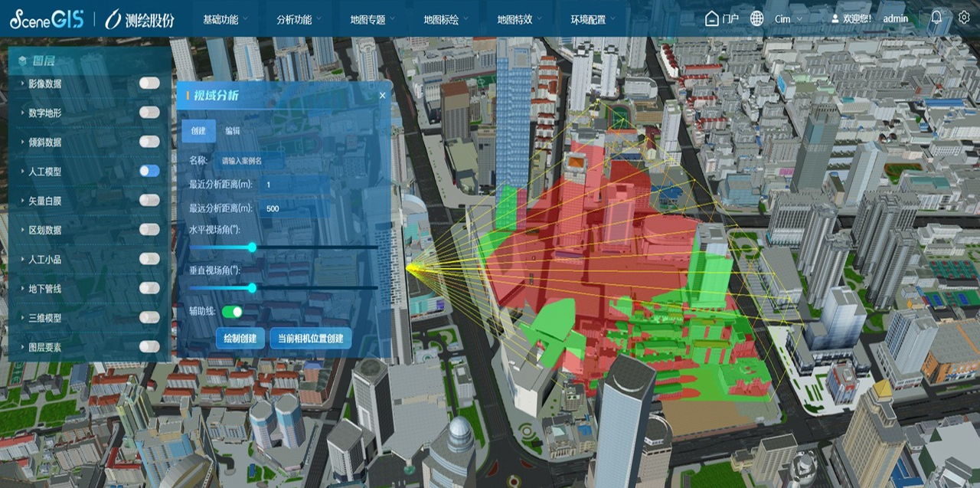Click the 门户 link text
Screen dimensions: 980x488
tap(730, 19)
